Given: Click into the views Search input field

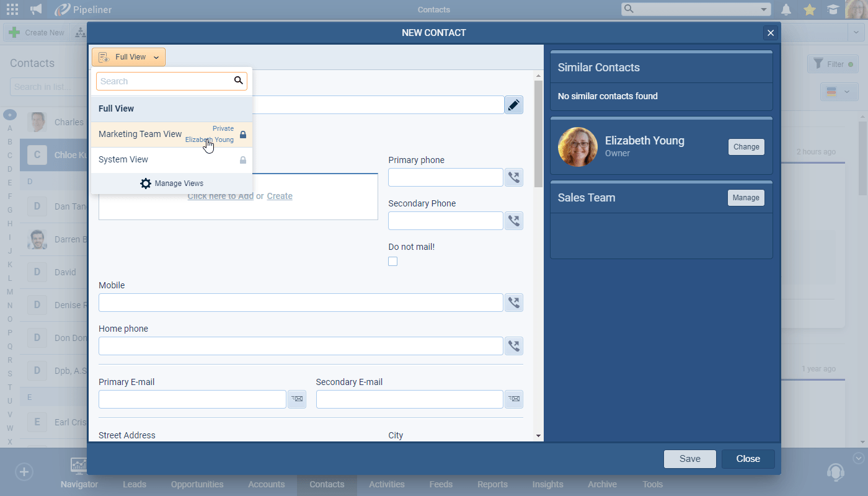Looking at the screenshot, I should click(164, 81).
